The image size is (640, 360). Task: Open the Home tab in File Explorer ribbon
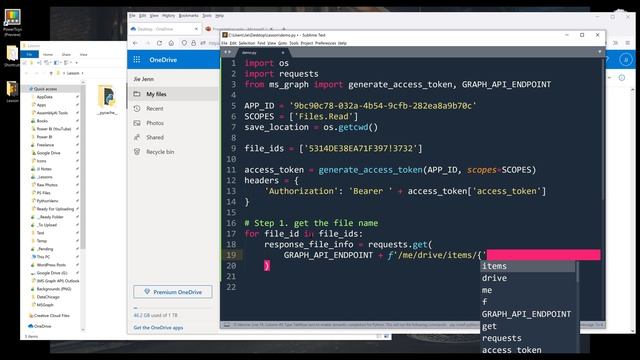coord(48,54)
